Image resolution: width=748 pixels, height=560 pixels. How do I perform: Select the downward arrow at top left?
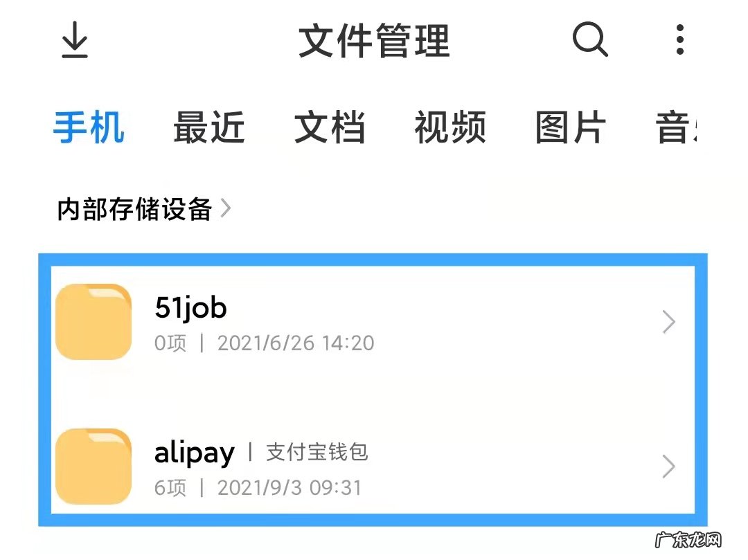[x=74, y=40]
